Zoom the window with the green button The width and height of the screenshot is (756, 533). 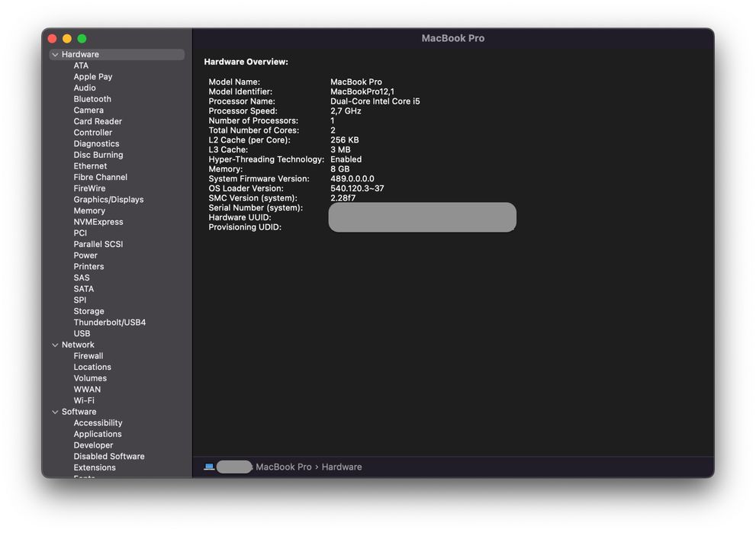[x=82, y=39]
